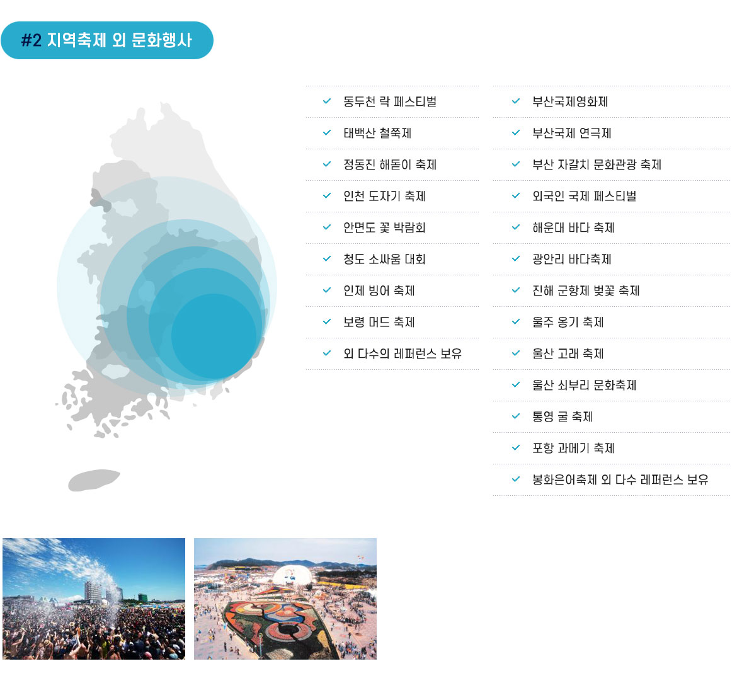Click the checkmark beside 부산국제영화제
This screenshot has width=737, height=700.
coord(516,101)
